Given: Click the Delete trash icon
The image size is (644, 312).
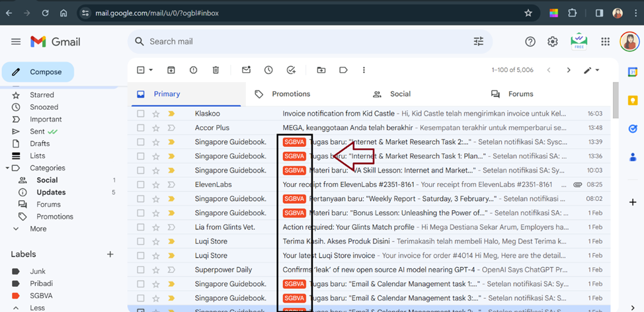Looking at the screenshot, I should 216,70.
